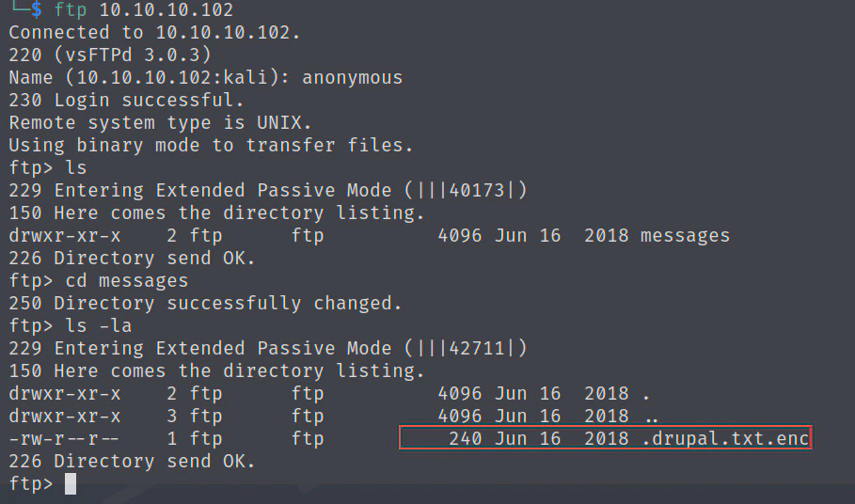The height and width of the screenshot is (504, 855).
Task: Click the typed username anonymous
Action: pos(352,77)
